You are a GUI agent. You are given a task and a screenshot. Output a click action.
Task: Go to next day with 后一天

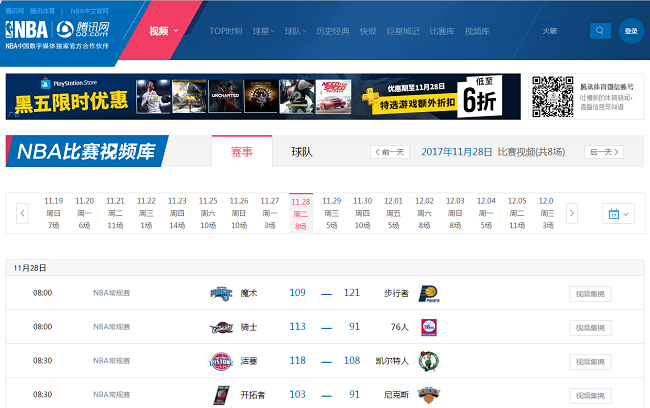[x=604, y=152]
